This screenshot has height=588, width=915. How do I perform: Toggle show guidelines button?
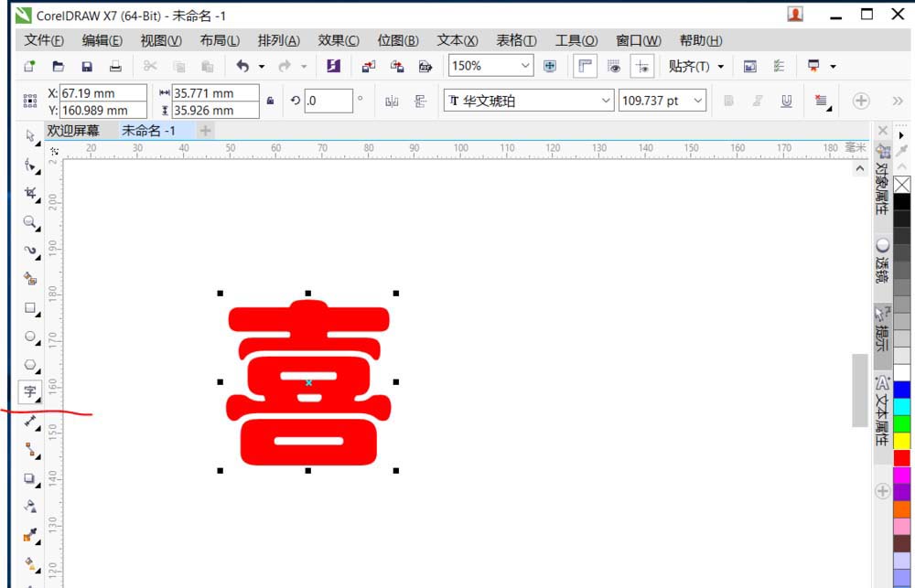642,66
